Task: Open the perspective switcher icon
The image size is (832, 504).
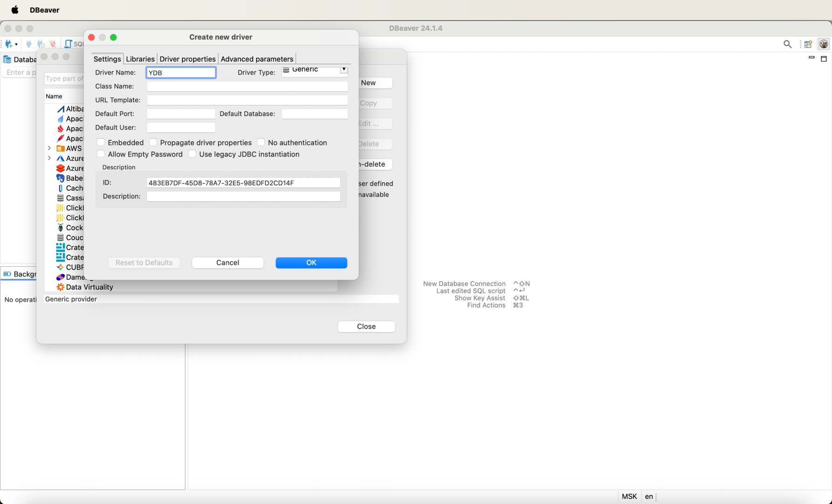Action: 808,44
